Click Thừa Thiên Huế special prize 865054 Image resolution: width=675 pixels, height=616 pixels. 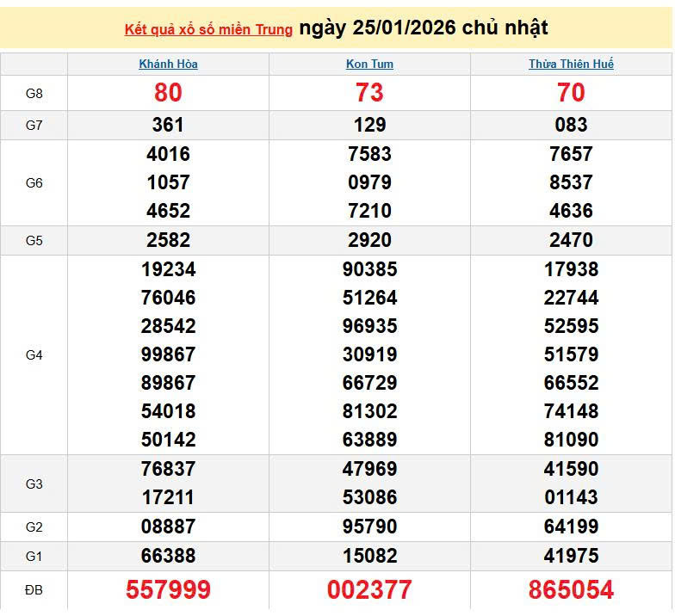[x=571, y=589]
